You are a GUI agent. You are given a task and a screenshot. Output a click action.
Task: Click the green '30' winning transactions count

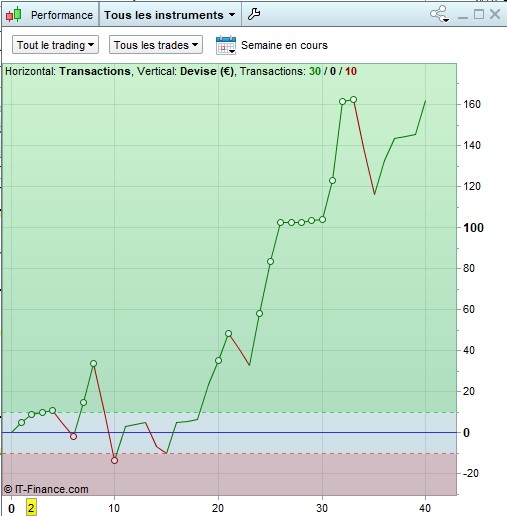point(315,71)
